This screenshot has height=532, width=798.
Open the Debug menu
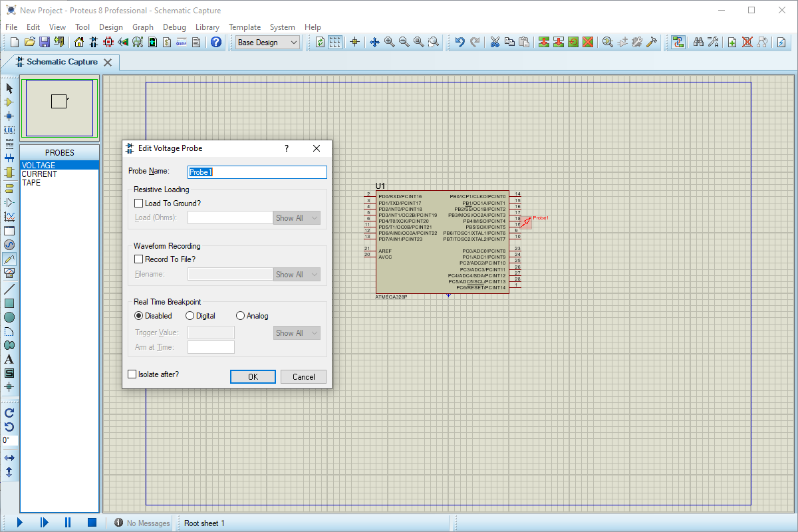click(174, 27)
